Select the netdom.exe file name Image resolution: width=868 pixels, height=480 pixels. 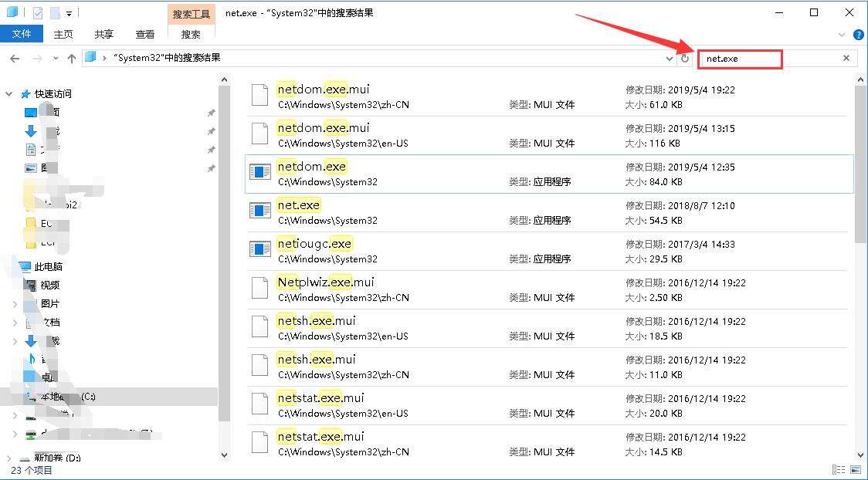[312, 167]
